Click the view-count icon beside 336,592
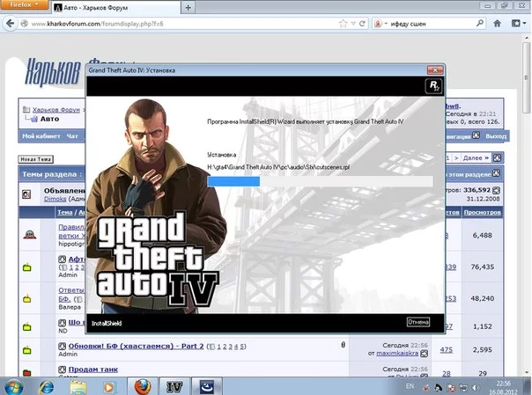Image resolution: width=532 pixels, height=395 pixels. (496, 190)
